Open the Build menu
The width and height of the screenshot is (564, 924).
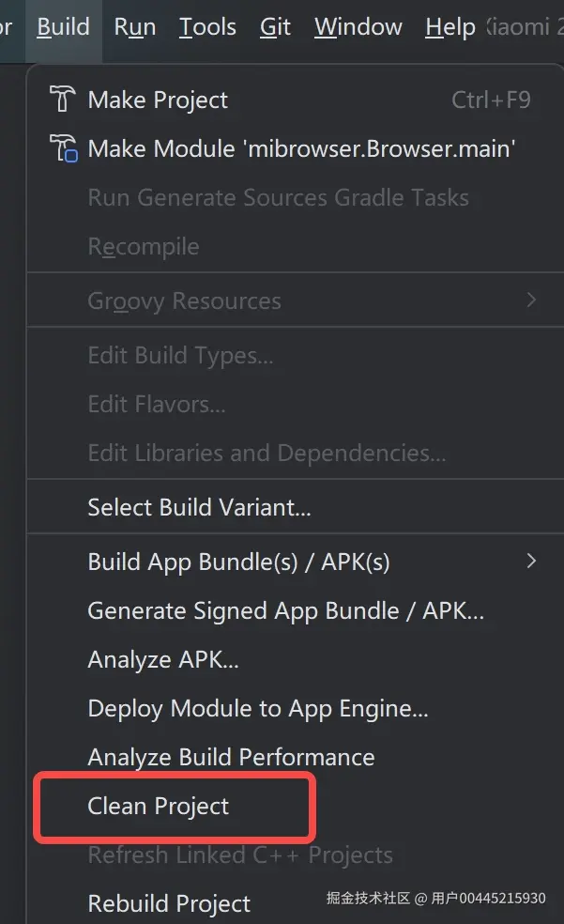(x=64, y=27)
